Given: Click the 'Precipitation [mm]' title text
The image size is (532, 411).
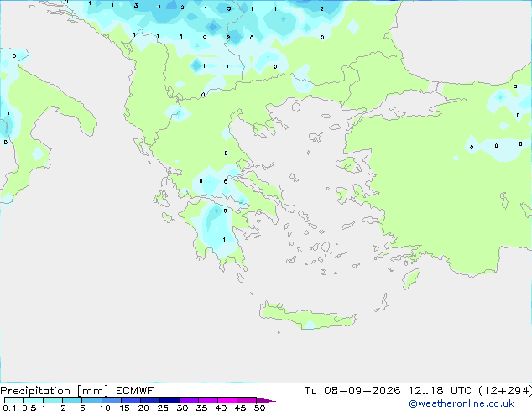Looking at the screenshot, I should pyautogui.click(x=54, y=391).
